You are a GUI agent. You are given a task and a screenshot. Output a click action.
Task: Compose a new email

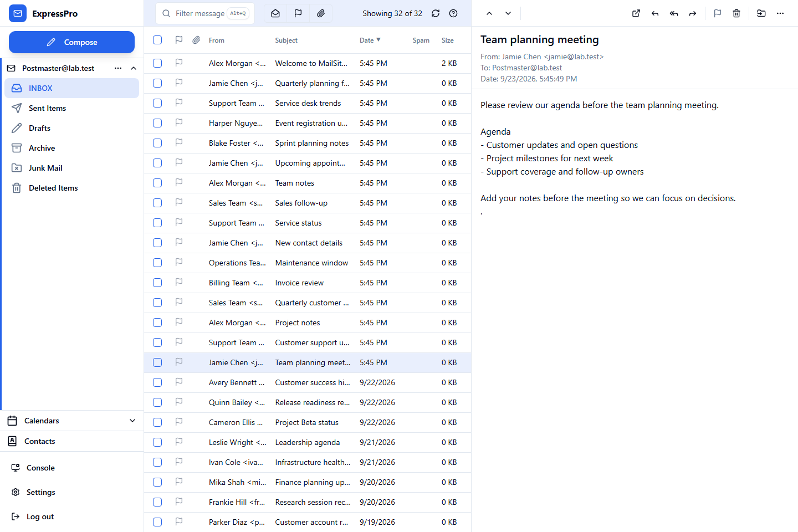pos(71,42)
